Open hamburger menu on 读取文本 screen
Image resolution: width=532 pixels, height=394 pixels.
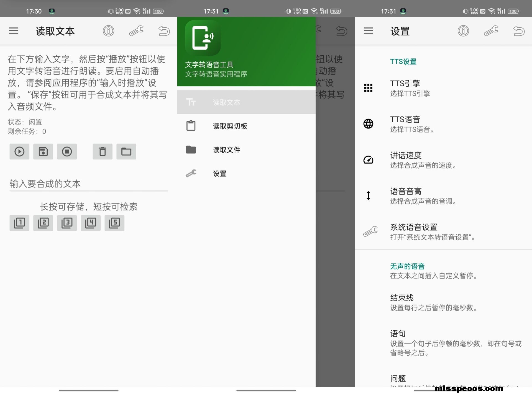pos(14,31)
